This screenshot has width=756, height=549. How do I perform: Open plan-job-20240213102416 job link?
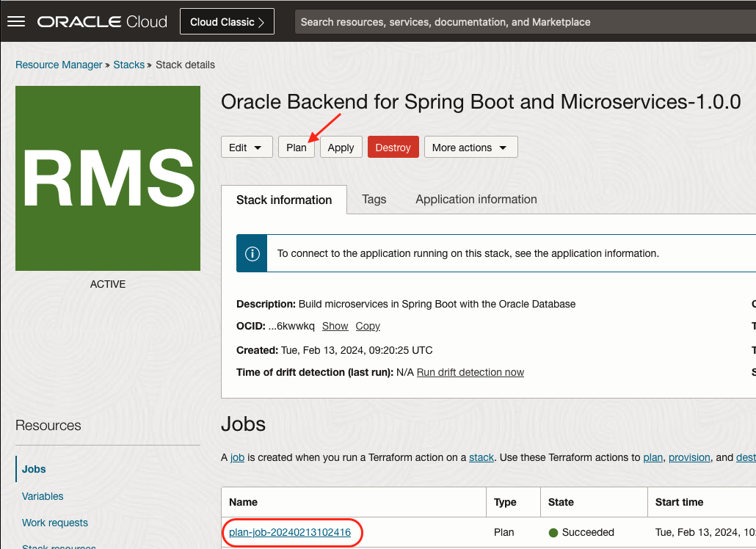tap(290, 532)
